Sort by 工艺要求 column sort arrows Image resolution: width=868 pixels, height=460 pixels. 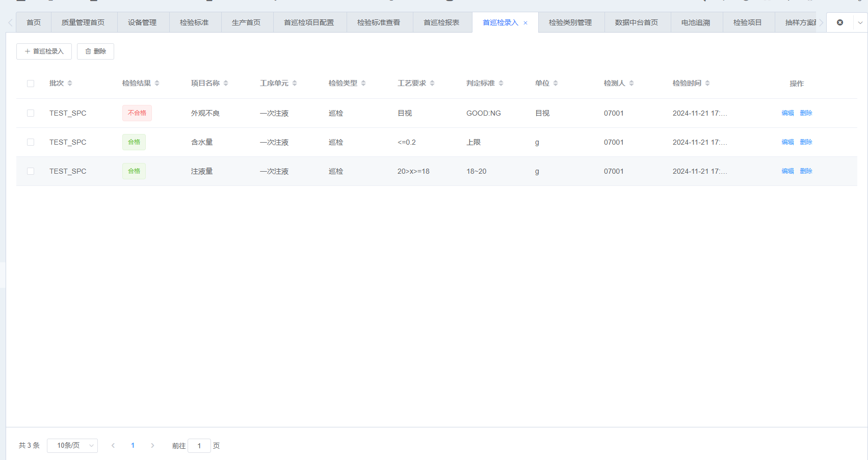[x=432, y=83]
